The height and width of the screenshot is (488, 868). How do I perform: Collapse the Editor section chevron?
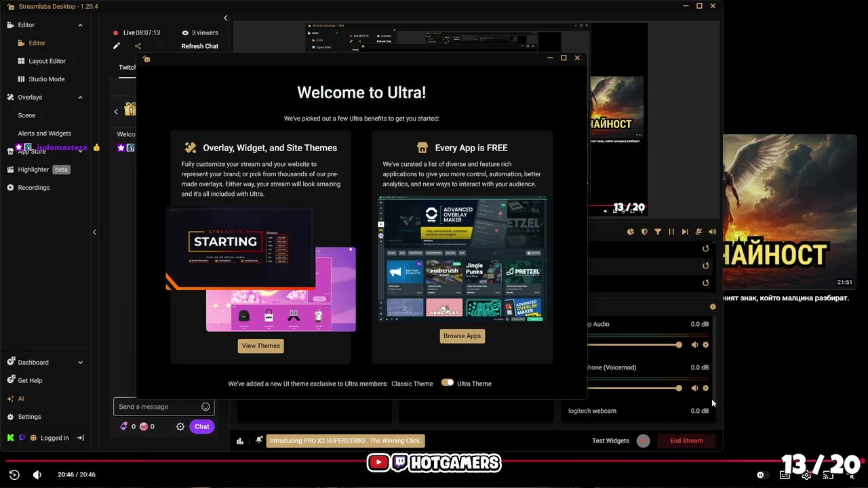pos(80,25)
